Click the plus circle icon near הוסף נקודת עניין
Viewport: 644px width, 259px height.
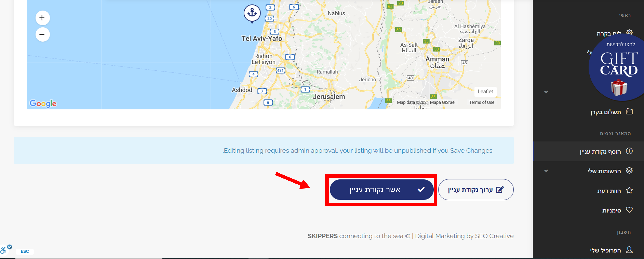coord(629,151)
